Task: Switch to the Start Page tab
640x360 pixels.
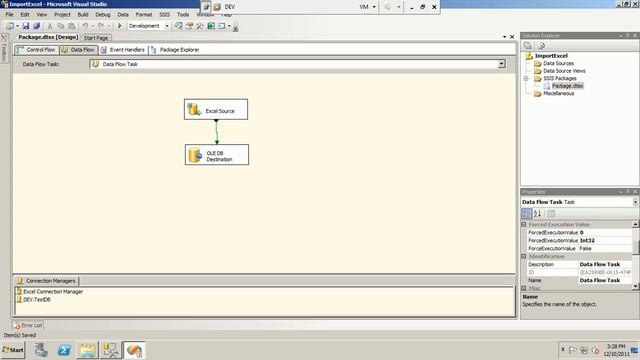Action: click(x=96, y=38)
